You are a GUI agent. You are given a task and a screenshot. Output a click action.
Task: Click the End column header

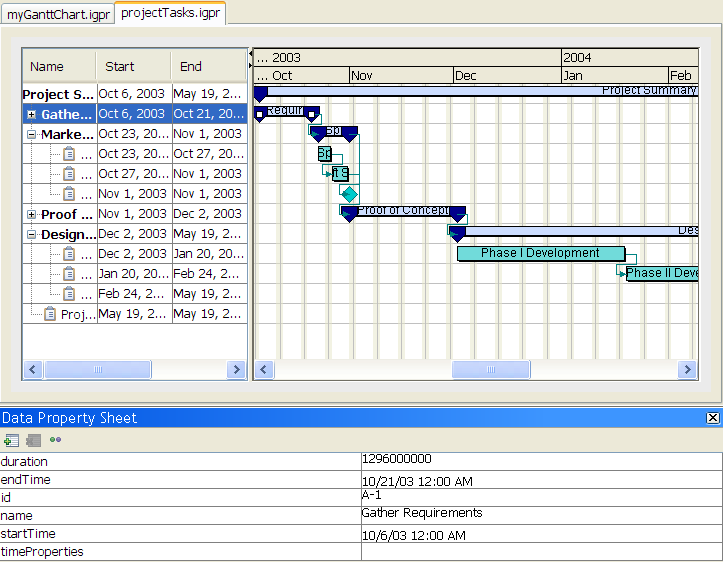point(190,67)
